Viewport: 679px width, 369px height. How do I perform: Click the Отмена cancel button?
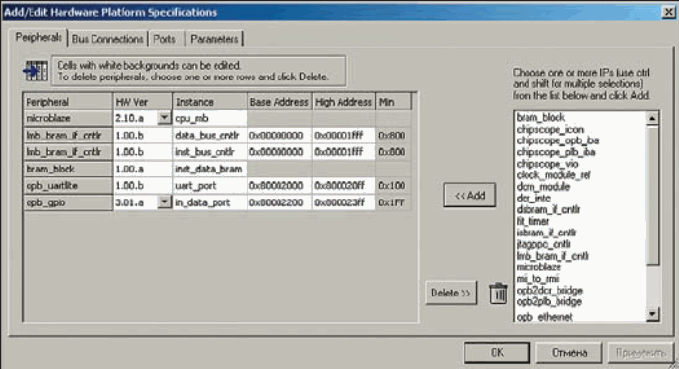tap(569, 353)
